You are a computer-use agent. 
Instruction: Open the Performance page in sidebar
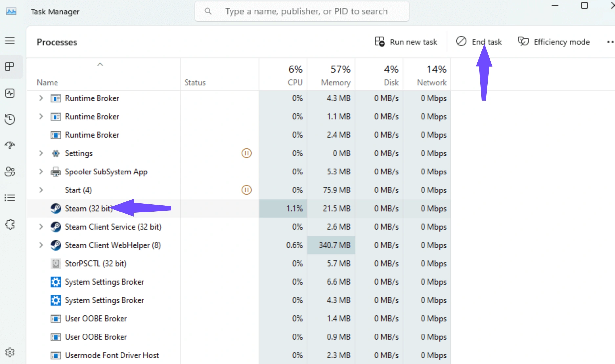[x=10, y=93]
